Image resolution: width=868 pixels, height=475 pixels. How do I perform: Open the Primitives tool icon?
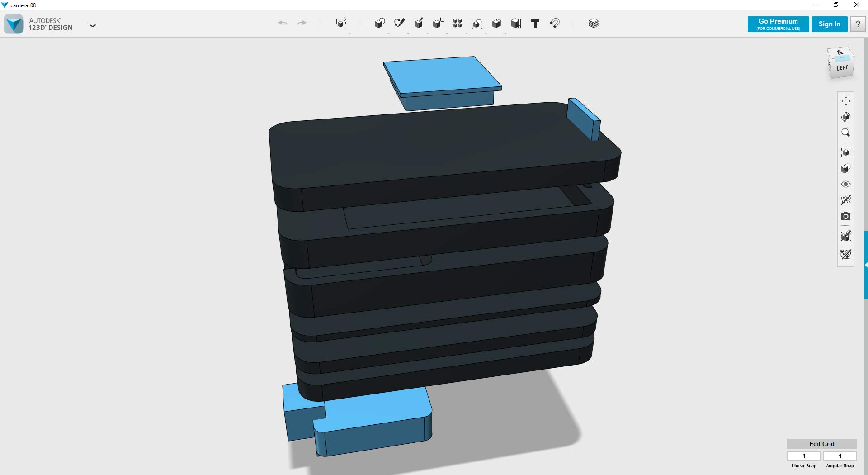(380, 24)
